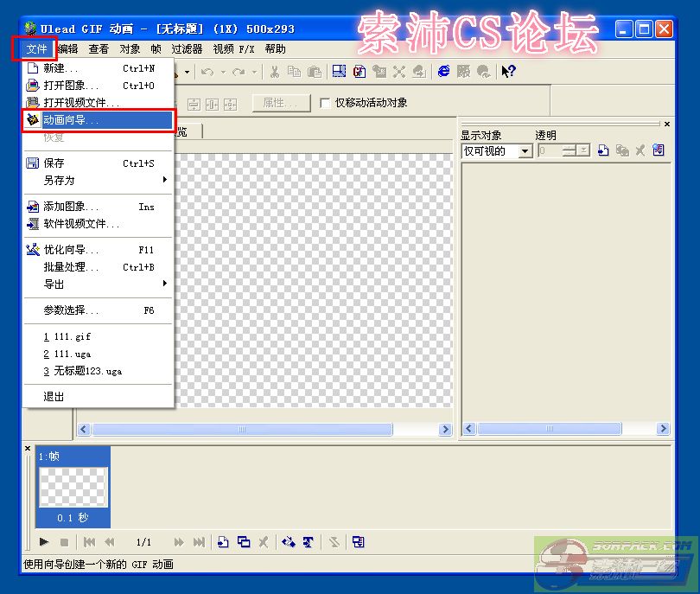Open the 编辑 menu
Image resolution: width=700 pixels, height=594 pixels.
pyautogui.click(x=68, y=48)
